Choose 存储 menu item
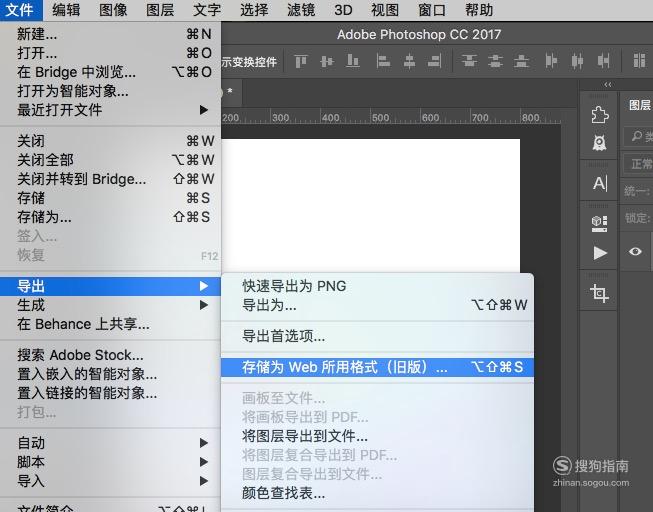Image resolution: width=653 pixels, height=512 pixels. coord(110,198)
